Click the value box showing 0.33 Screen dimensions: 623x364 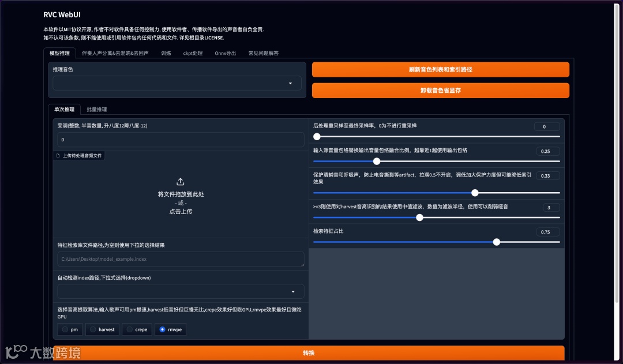548,175
